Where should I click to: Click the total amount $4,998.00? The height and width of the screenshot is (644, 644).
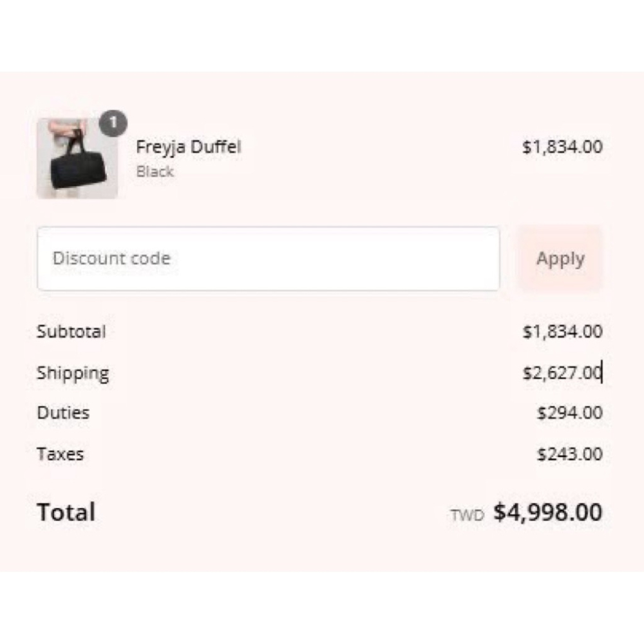pyautogui.click(x=547, y=513)
